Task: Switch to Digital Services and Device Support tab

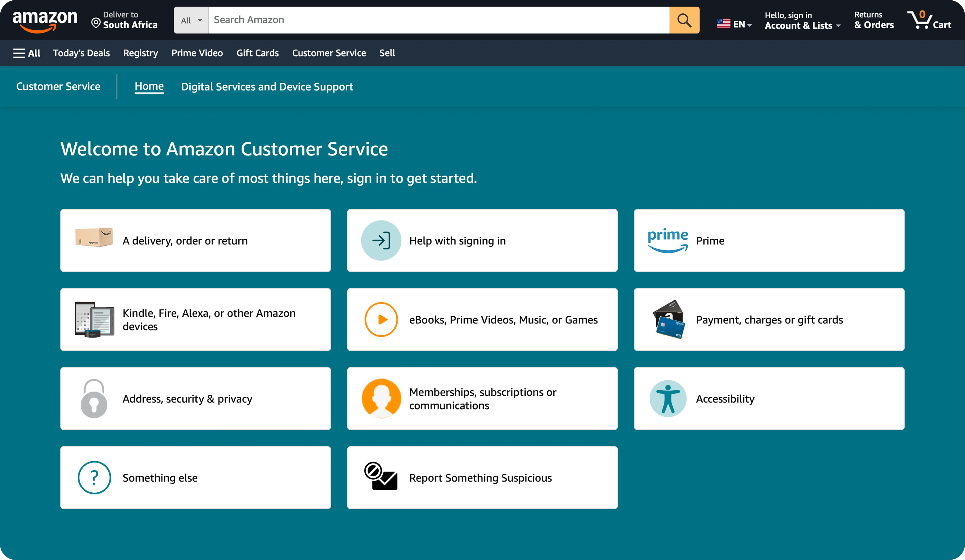Action: click(x=267, y=87)
